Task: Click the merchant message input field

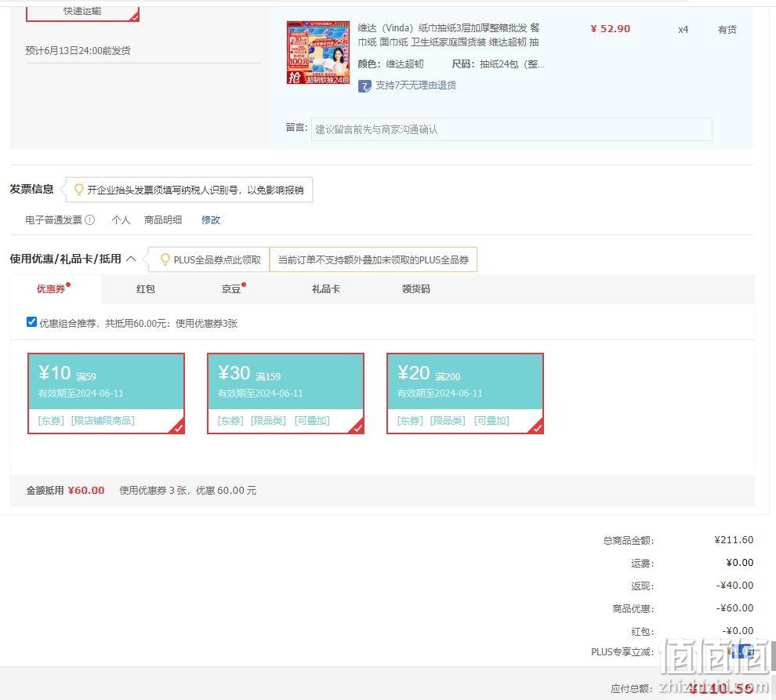Action: [x=511, y=129]
